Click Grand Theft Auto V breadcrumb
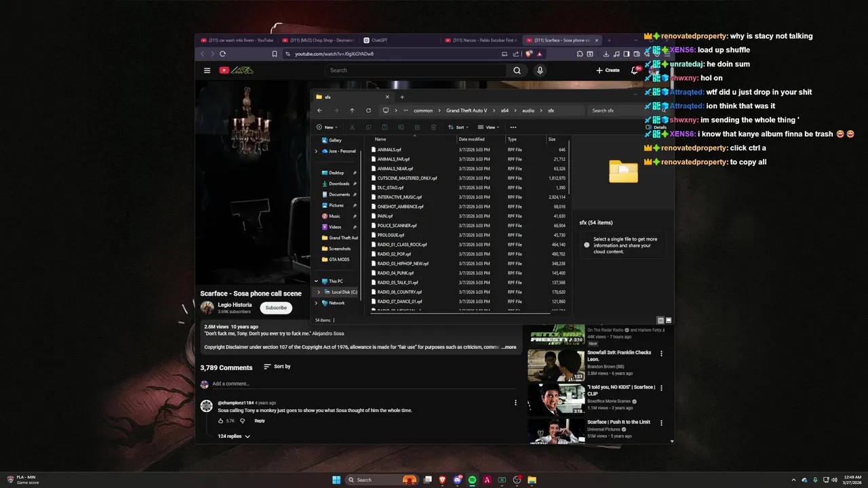This screenshot has height=488, width=868. point(467,110)
